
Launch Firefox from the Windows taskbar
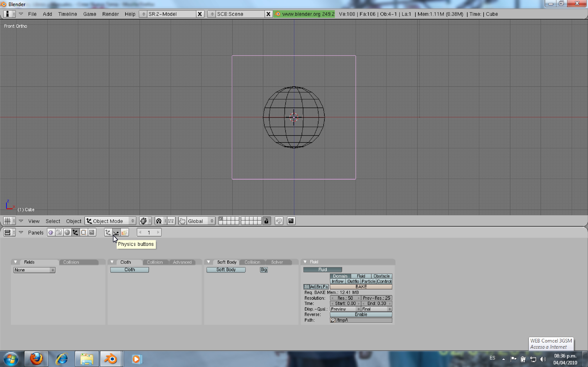[x=36, y=359]
